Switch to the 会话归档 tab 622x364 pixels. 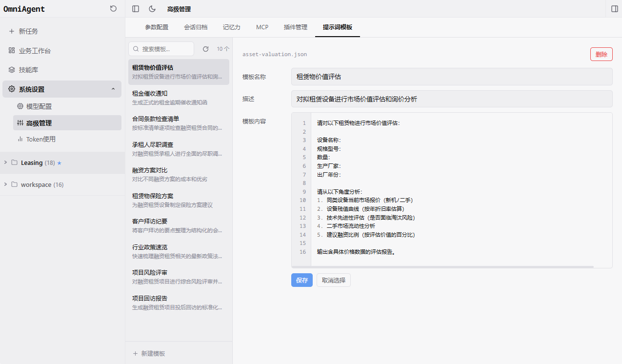click(x=196, y=27)
